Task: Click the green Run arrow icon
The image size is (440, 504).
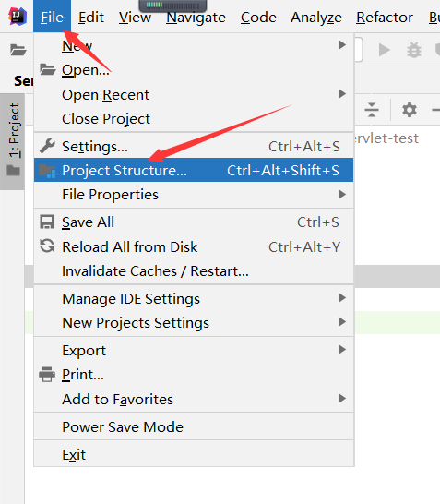Action: pos(384,50)
